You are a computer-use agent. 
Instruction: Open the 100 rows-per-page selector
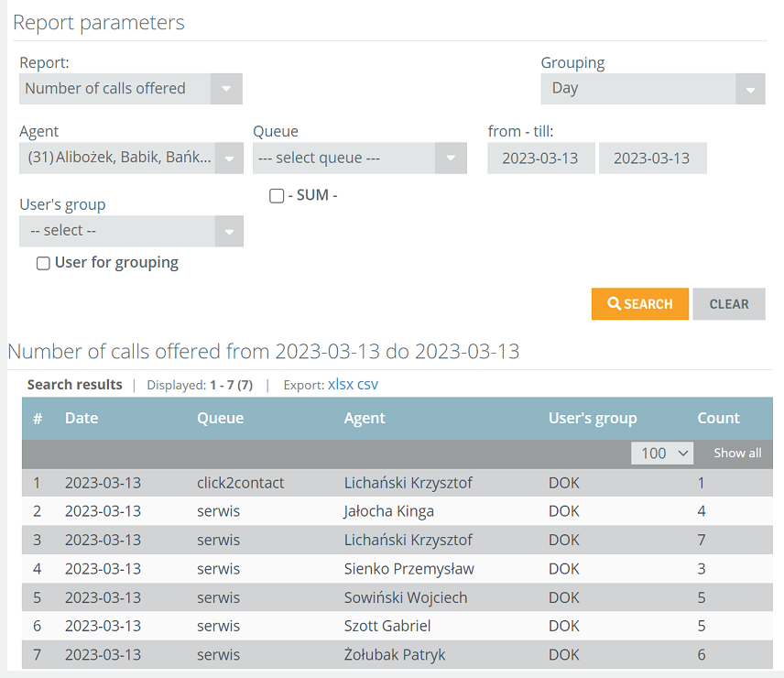(x=661, y=453)
